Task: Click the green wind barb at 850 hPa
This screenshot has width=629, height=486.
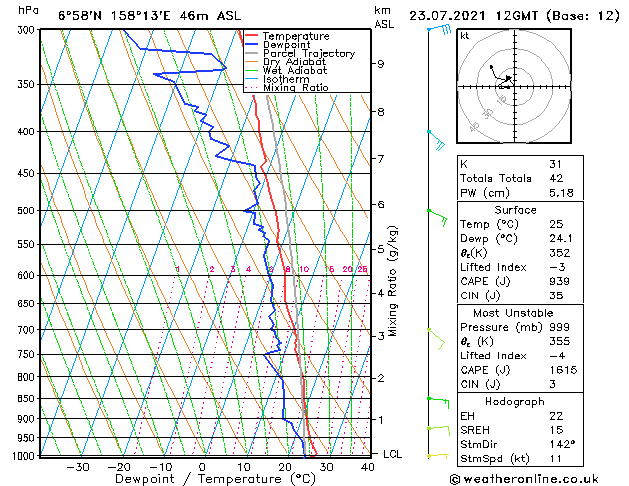Action: click(x=438, y=403)
